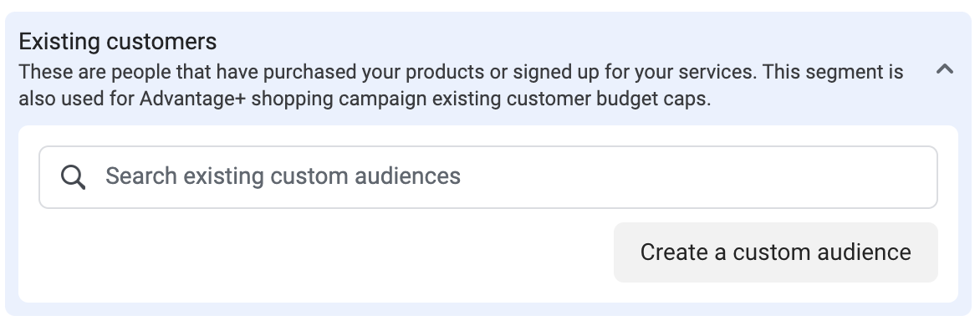Click the search placeholder text for audiences
This screenshot has height=326, width=980.
click(x=283, y=176)
